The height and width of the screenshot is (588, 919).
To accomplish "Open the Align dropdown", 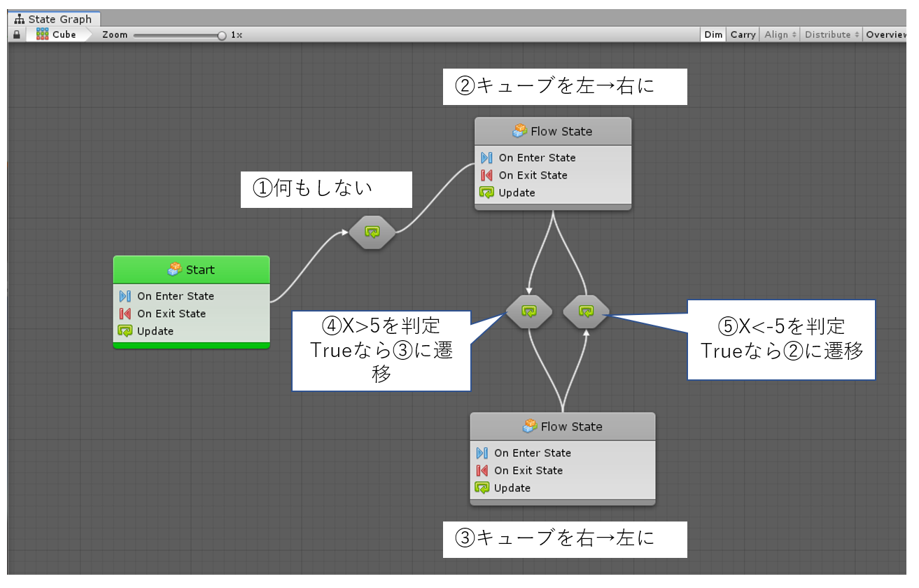I will tap(780, 34).
